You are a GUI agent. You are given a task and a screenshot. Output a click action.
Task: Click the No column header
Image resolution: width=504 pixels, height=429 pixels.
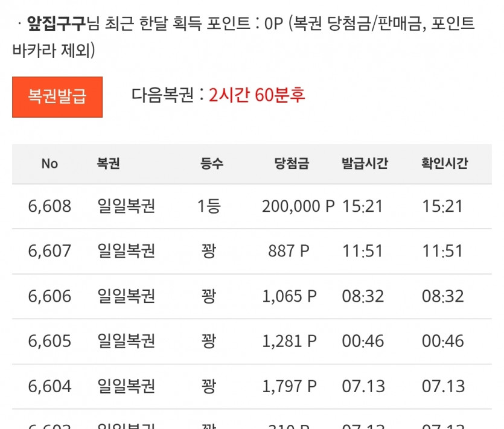(49, 164)
